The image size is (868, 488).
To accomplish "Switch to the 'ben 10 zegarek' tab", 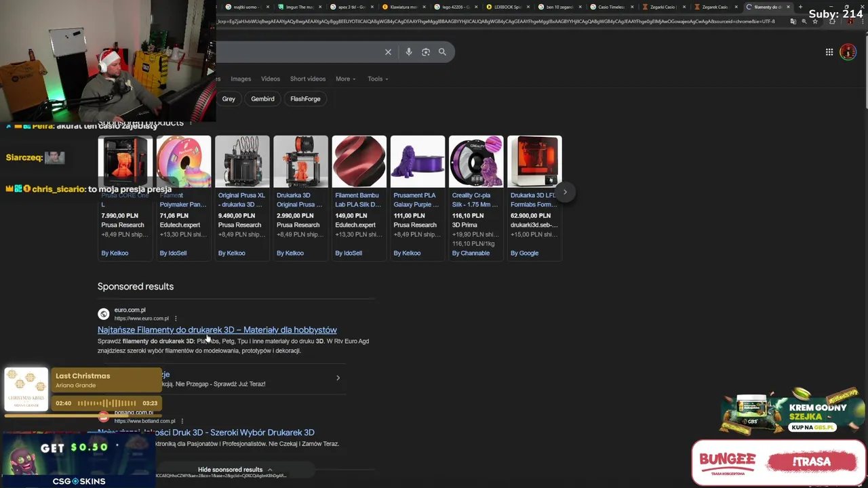I will 559,7.
